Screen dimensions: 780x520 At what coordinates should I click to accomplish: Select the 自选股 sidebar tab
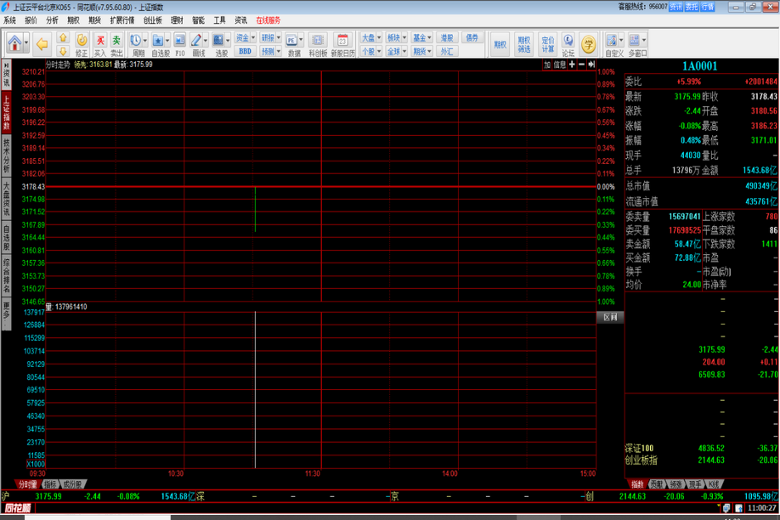[x=6, y=238]
